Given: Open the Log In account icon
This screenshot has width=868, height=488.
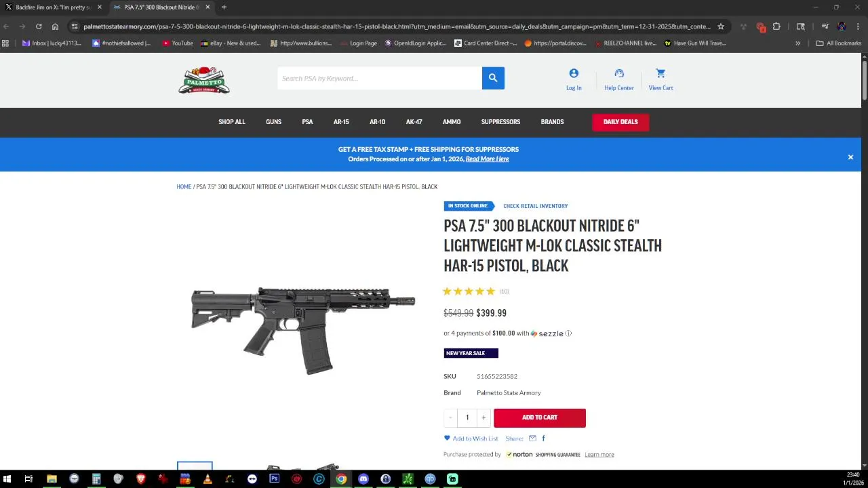Looking at the screenshot, I should [574, 73].
